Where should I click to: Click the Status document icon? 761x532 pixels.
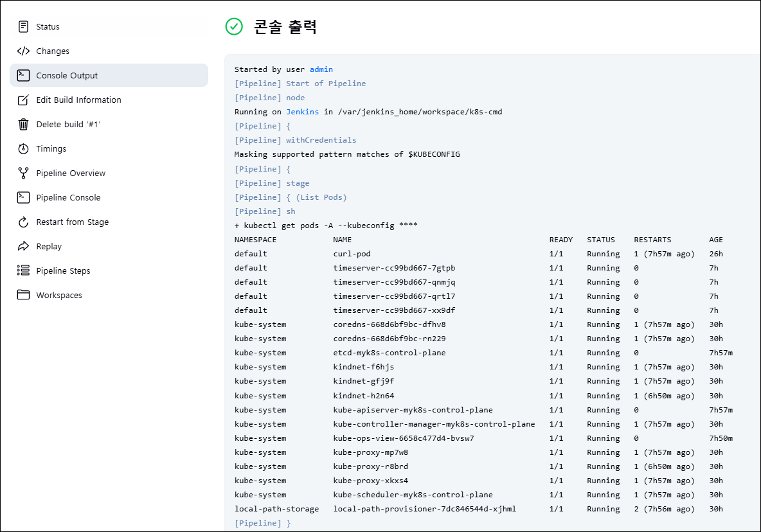point(23,27)
